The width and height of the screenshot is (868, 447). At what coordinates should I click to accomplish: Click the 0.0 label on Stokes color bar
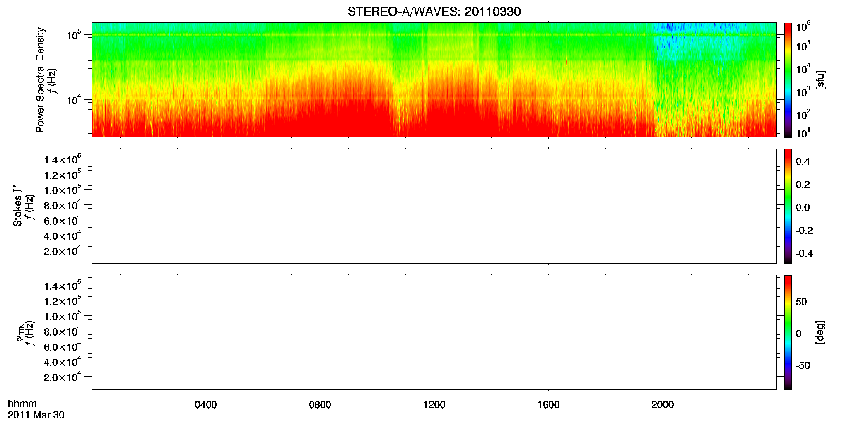coord(803,208)
